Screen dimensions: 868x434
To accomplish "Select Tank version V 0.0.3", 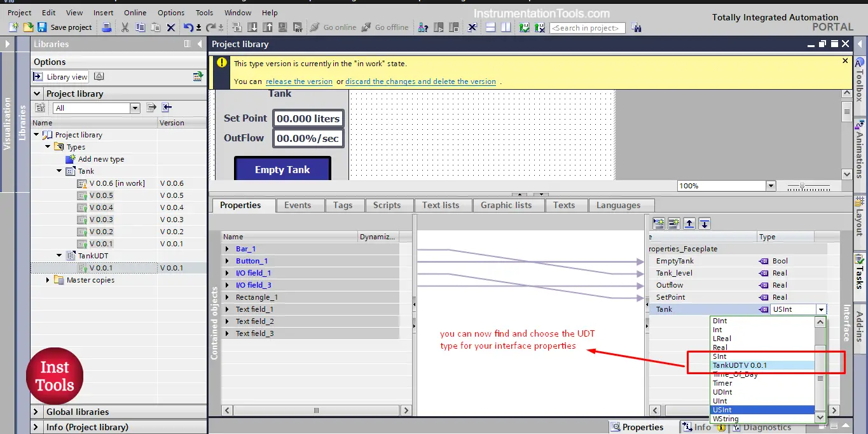I will pyautogui.click(x=101, y=220).
